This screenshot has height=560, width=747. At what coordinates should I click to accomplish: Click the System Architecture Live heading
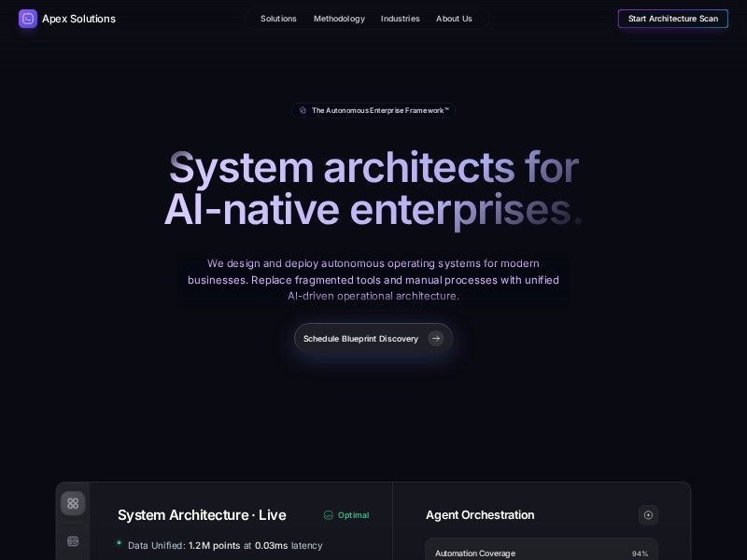click(202, 515)
